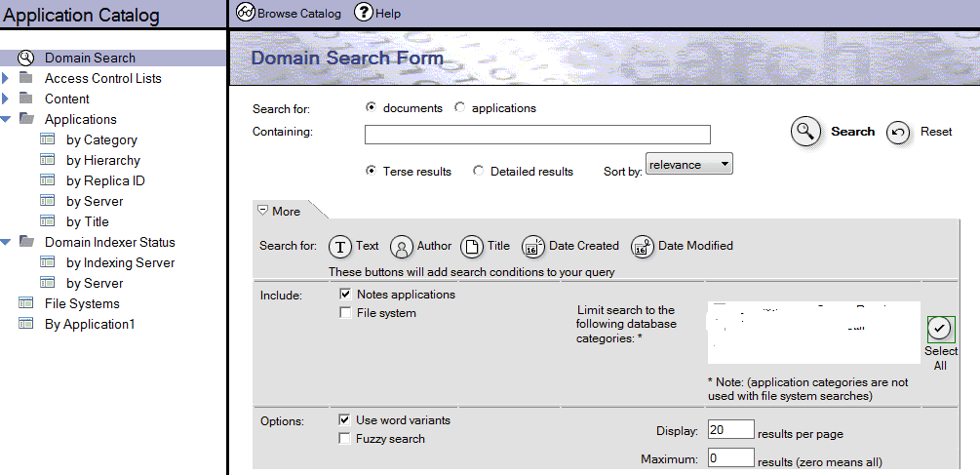
Task: Collapse the Domain Indexer Status folder
Action: [x=6, y=242]
